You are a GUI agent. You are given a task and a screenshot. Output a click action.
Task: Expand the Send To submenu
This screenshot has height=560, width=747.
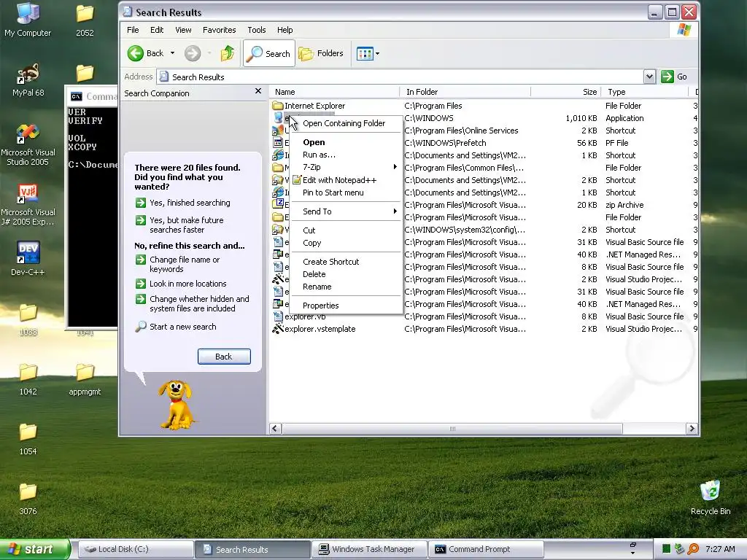(x=345, y=211)
